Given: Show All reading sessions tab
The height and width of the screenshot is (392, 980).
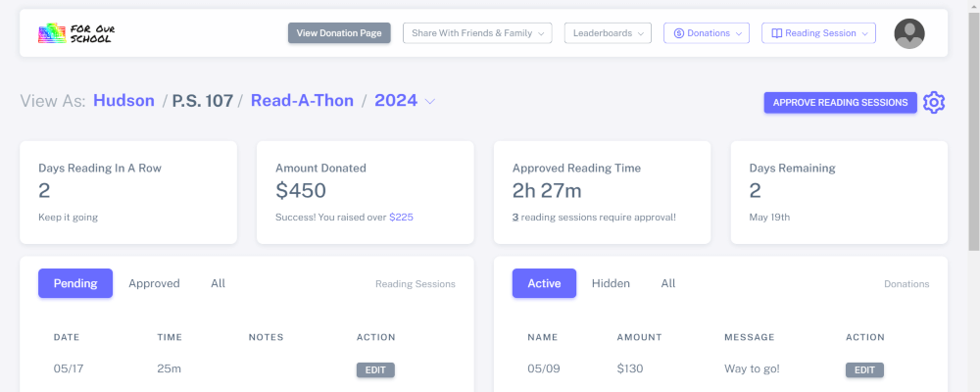Looking at the screenshot, I should pos(218,283).
